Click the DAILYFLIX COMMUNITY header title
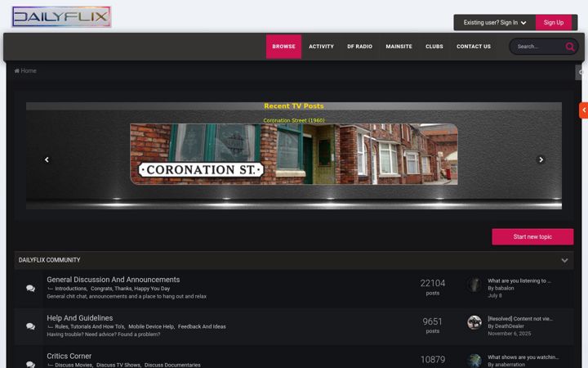Screen dimensions: 588x368 [50, 260]
